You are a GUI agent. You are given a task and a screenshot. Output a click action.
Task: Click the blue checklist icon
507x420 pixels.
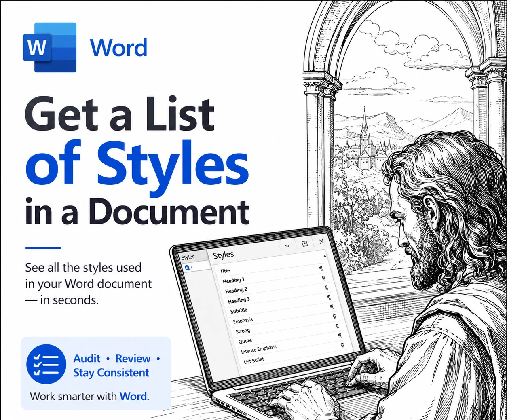(46, 364)
